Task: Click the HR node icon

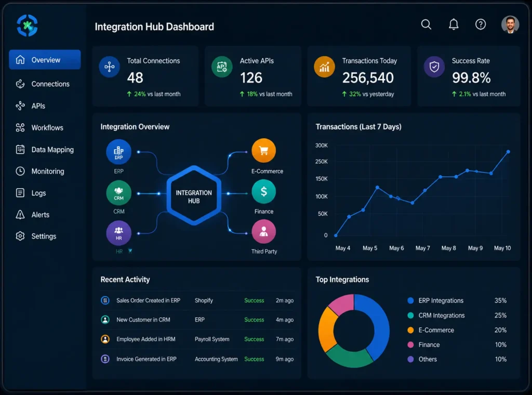Action: (x=119, y=233)
